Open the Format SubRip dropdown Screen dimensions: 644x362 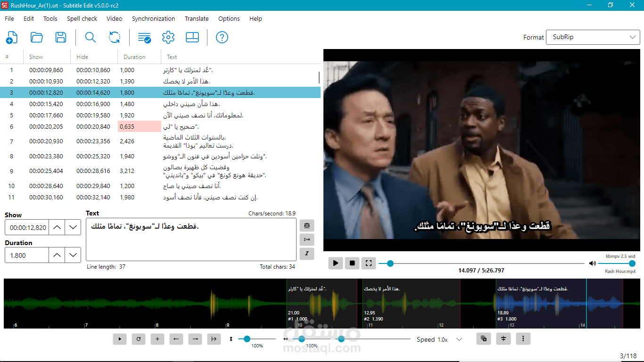[593, 37]
